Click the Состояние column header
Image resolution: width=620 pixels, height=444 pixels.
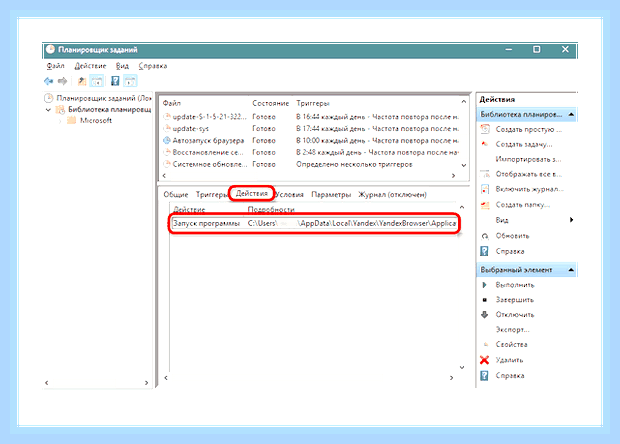click(x=271, y=103)
